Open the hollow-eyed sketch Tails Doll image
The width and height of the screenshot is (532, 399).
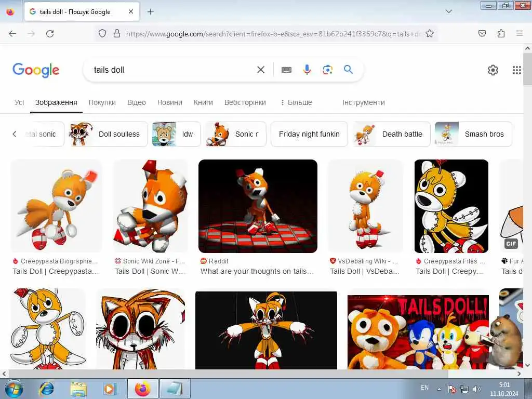[141, 329]
